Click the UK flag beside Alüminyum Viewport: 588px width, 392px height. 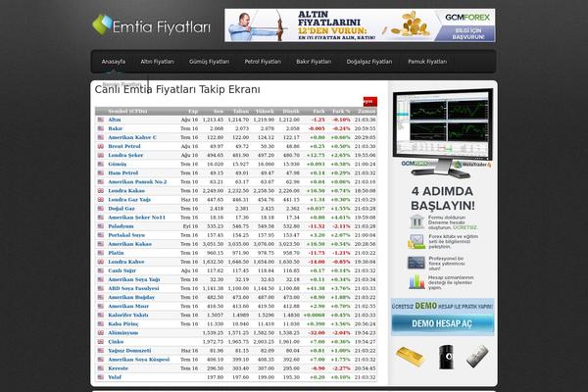coord(101,333)
